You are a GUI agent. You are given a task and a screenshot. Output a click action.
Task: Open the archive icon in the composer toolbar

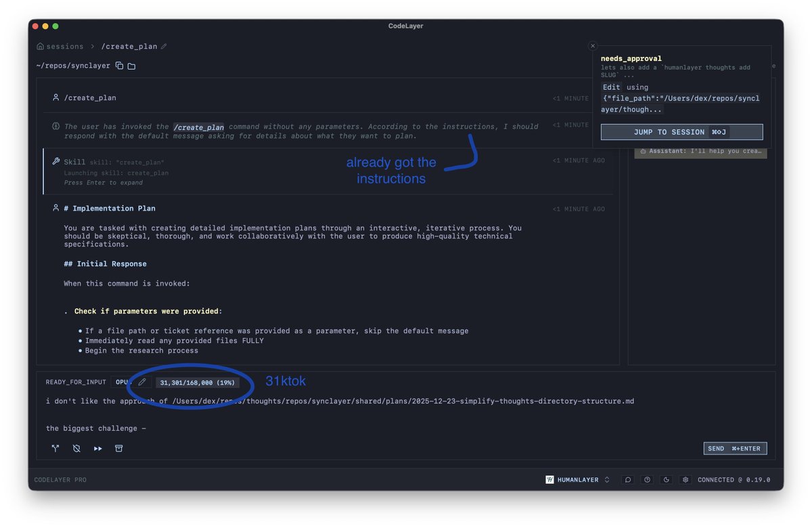pos(119,448)
